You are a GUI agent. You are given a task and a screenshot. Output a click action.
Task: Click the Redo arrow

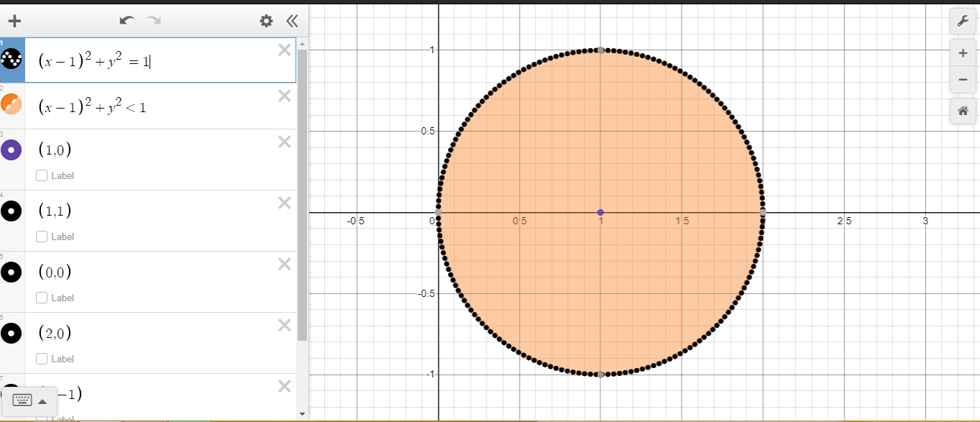(x=153, y=21)
